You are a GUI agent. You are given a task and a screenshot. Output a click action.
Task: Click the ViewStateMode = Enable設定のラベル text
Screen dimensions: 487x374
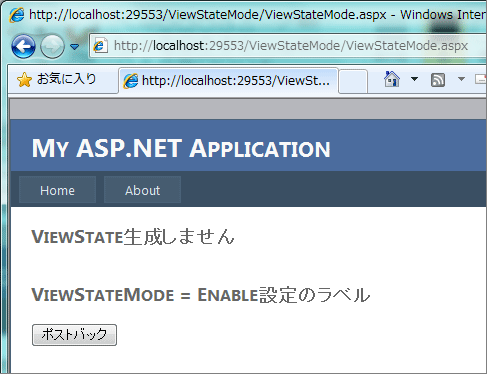tap(201, 295)
